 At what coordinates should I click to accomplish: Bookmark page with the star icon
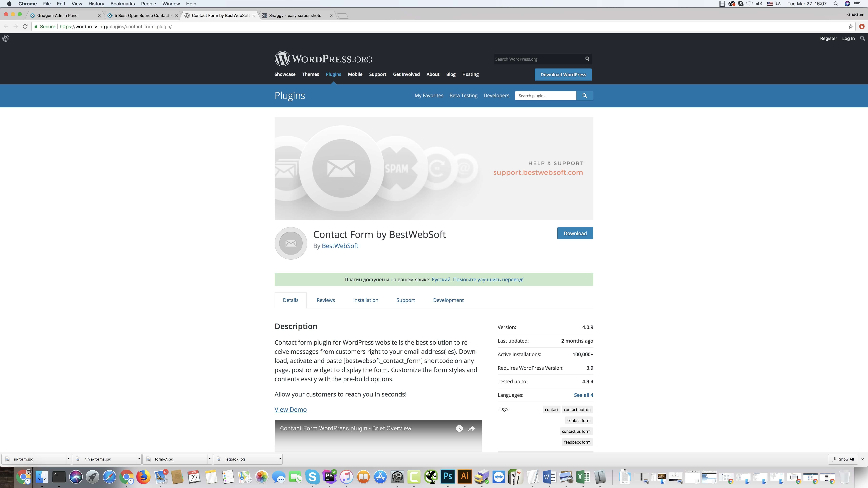pos(851,27)
